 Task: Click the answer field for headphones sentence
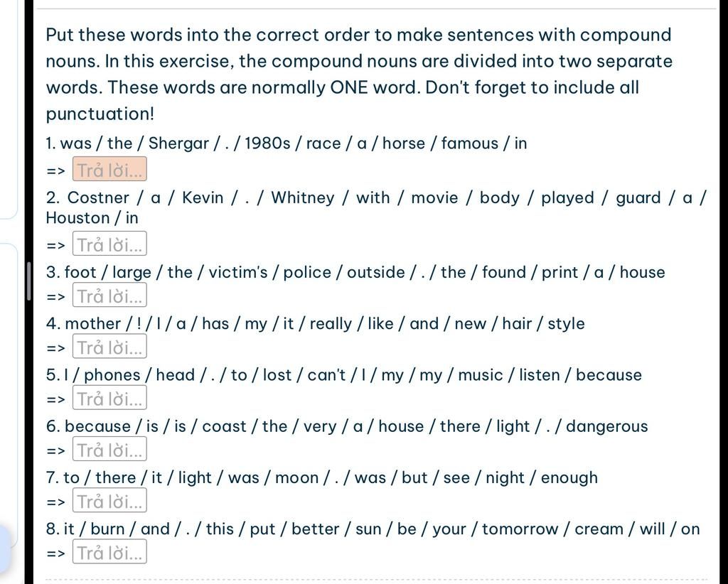pyautogui.click(x=109, y=398)
